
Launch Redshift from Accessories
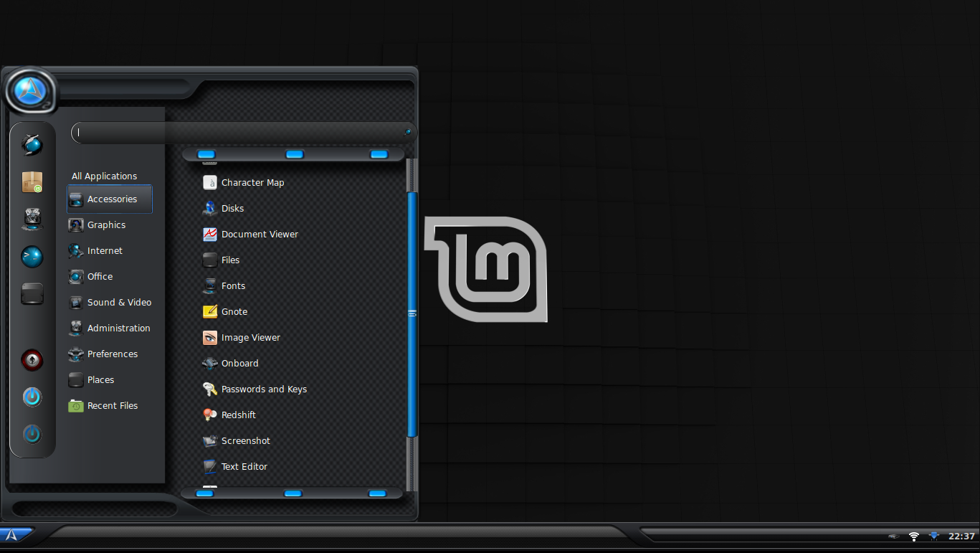point(238,415)
